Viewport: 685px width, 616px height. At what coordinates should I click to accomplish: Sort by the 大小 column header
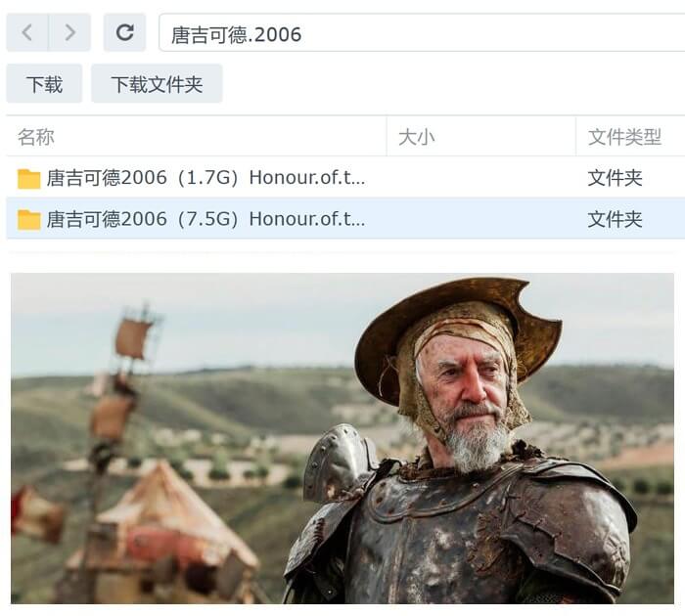pos(481,137)
